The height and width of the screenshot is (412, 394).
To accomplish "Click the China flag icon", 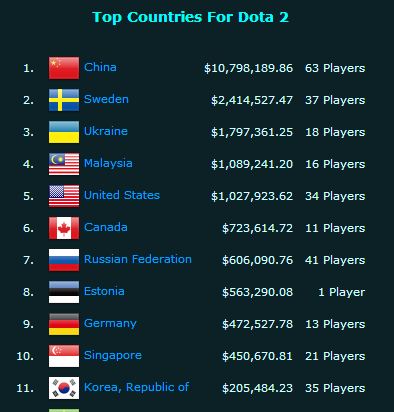I will [64, 68].
